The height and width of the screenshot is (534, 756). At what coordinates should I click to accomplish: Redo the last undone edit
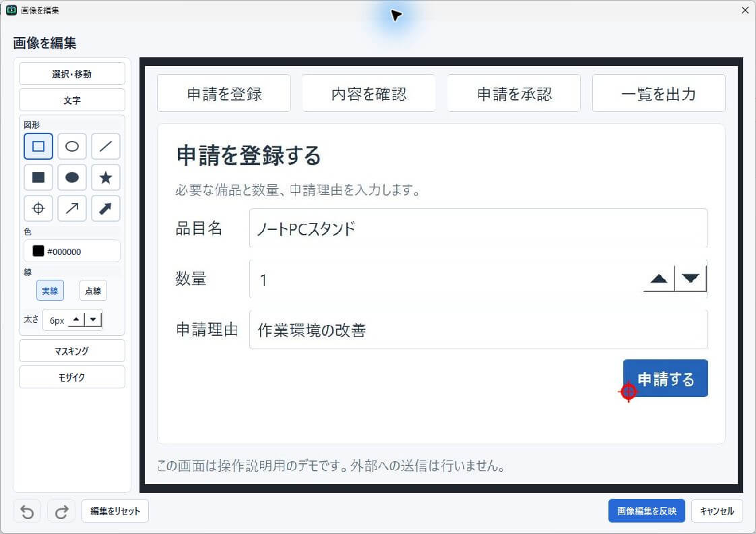click(x=61, y=511)
